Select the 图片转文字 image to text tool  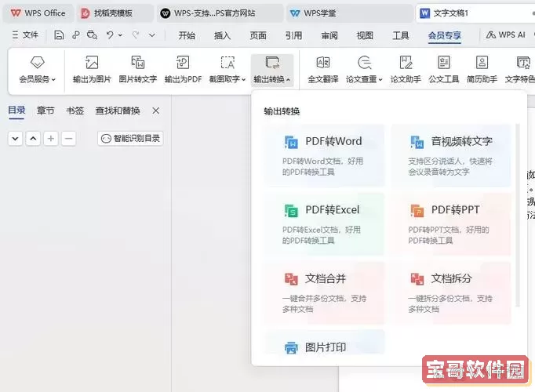[x=138, y=63]
